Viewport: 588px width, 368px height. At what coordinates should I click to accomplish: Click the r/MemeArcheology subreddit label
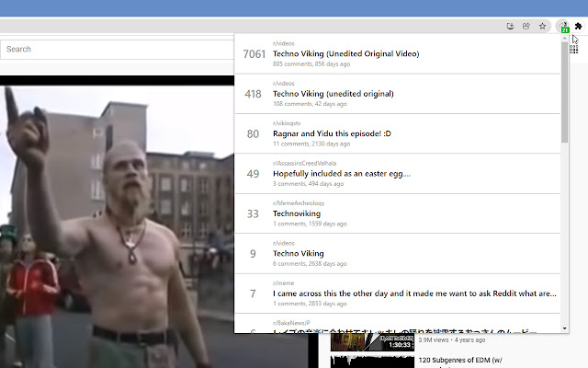[299, 203]
